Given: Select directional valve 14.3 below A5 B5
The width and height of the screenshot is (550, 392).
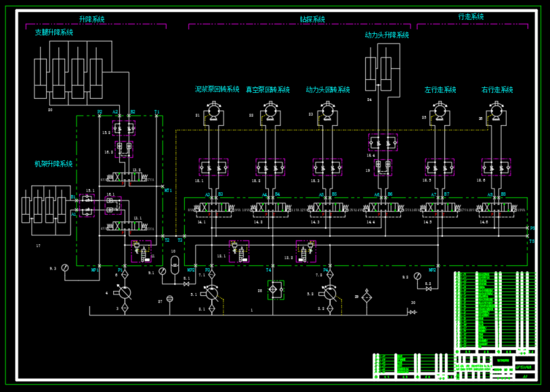Looking at the screenshot, I should point(327,209).
